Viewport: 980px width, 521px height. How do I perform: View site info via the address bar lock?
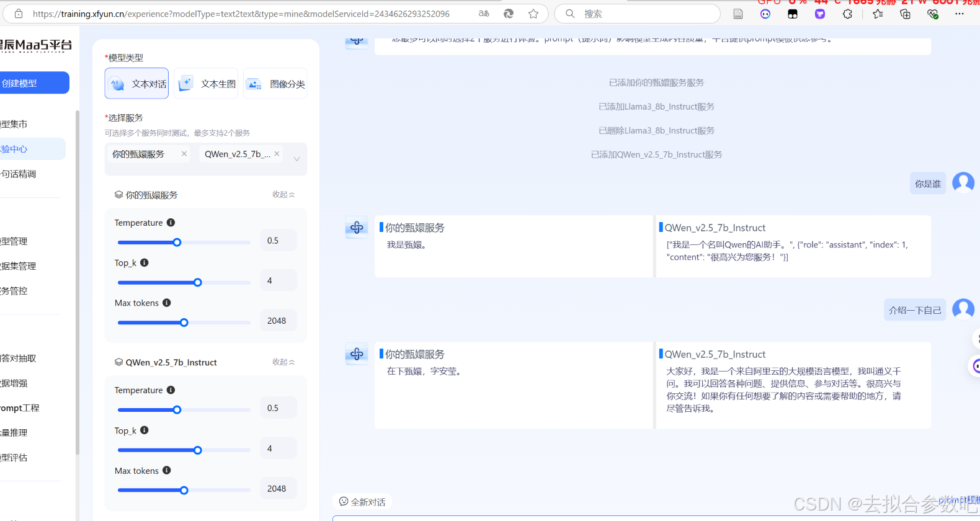tap(19, 14)
